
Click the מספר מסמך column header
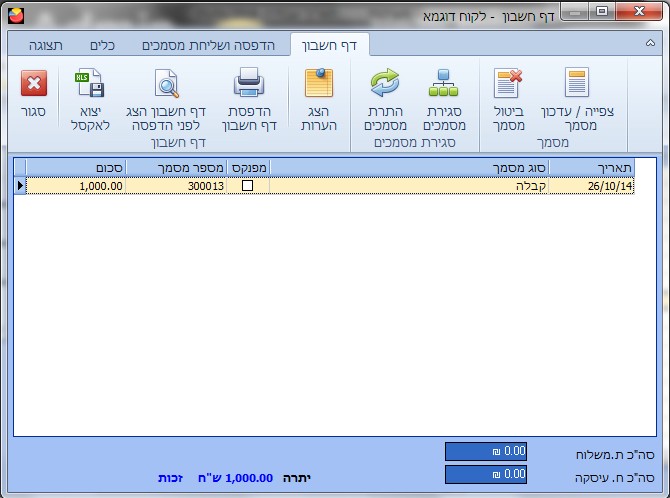(176, 166)
